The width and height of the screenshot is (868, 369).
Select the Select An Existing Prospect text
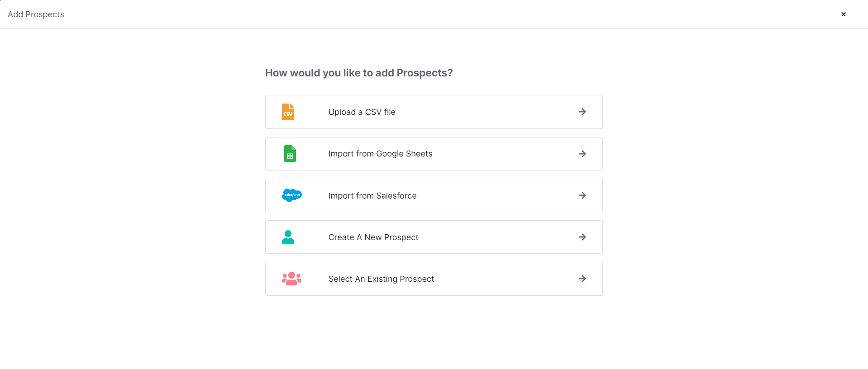[x=381, y=279]
